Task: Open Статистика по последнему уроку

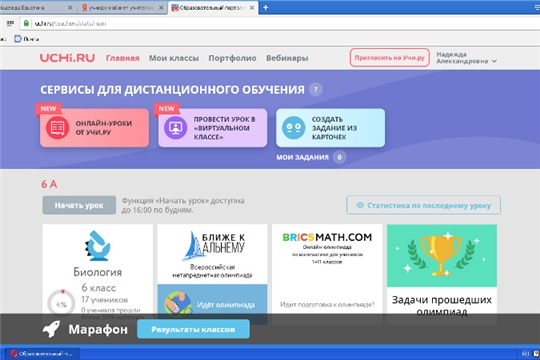Action: (x=424, y=205)
